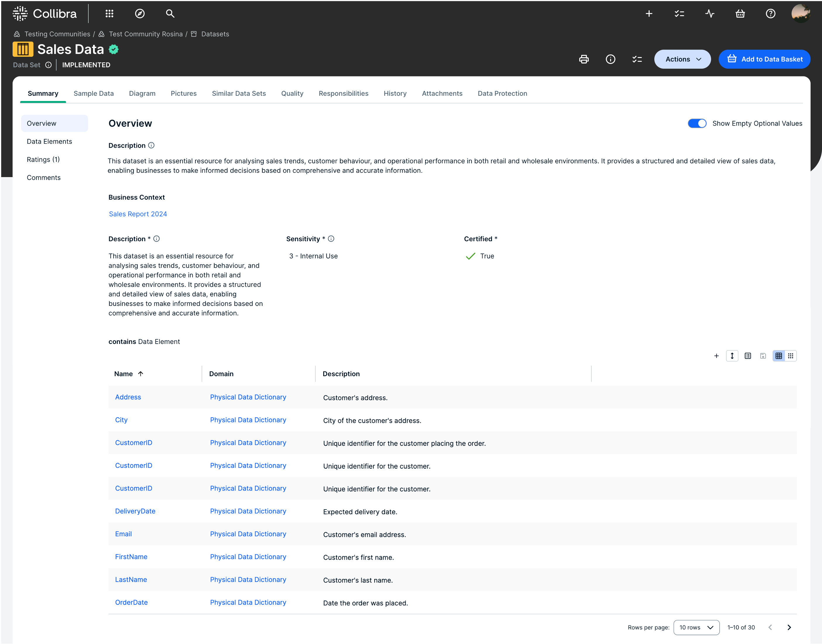Toggle Show Empty Optional Values switch
The height and width of the screenshot is (644, 822).
pos(697,123)
